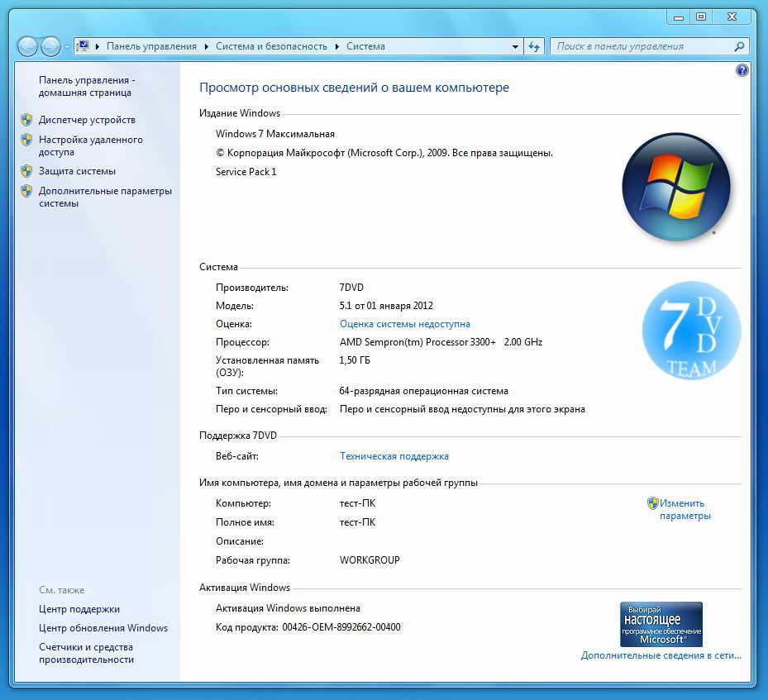Image resolution: width=768 pixels, height=700 pixels.
Task: Expand the arrow after Система и безопасность breadcrumb
Action: (x=336, y=47)
